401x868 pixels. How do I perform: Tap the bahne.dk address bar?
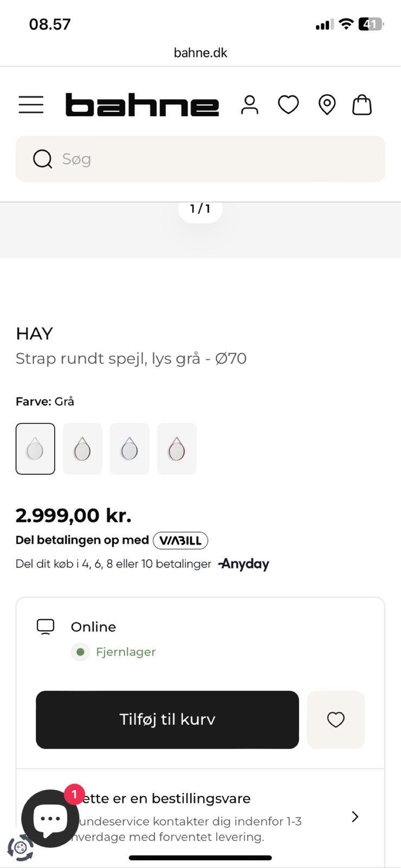click(200, 53)
